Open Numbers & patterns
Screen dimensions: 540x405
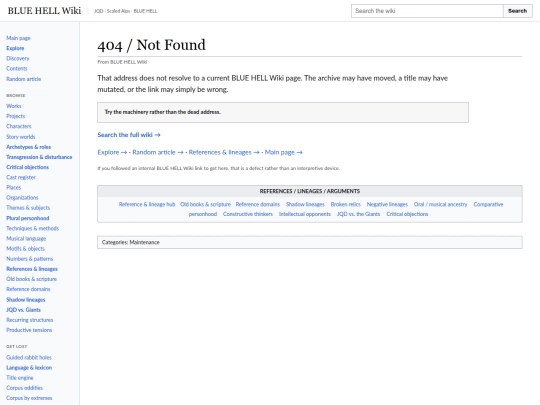(30, 259)
